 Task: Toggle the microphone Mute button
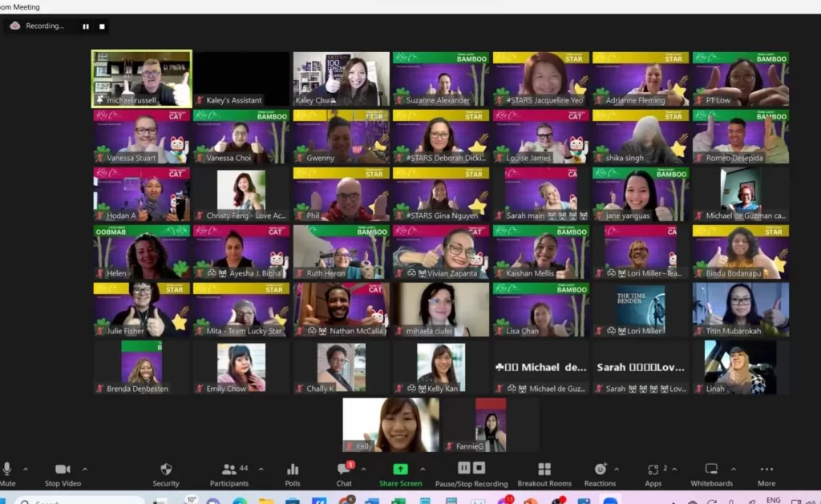pos(7,474)
